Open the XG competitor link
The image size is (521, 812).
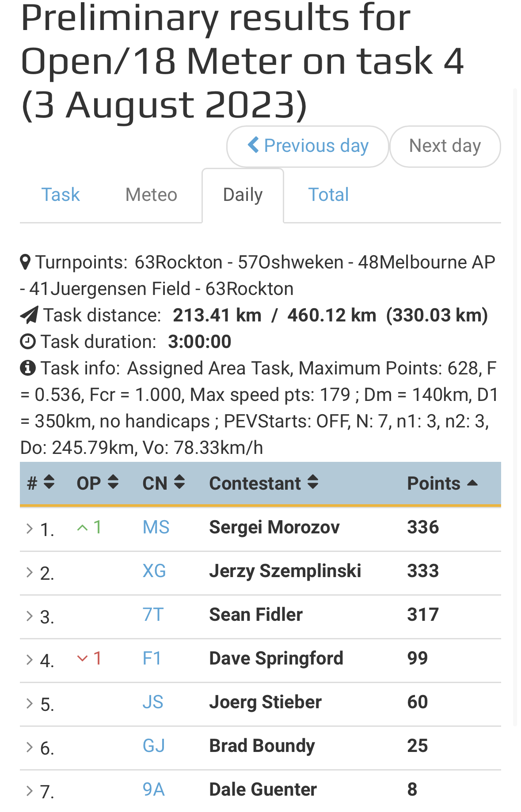coord(154,571)
